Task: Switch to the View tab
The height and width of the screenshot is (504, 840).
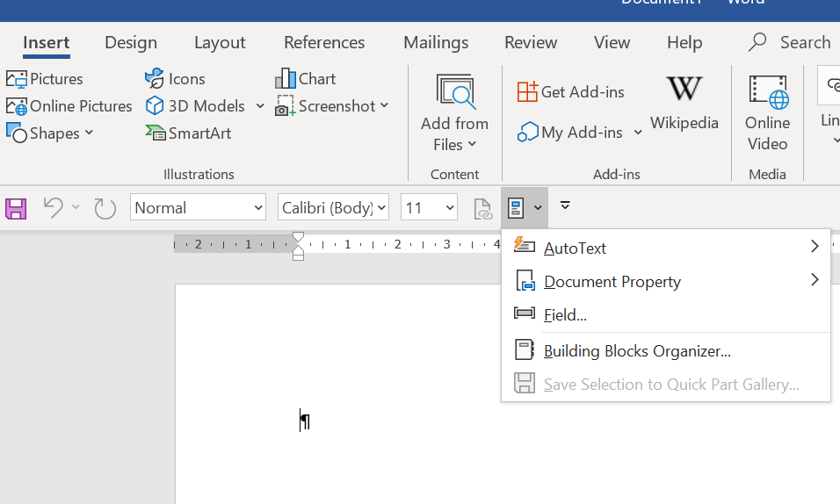Action: 612,42
